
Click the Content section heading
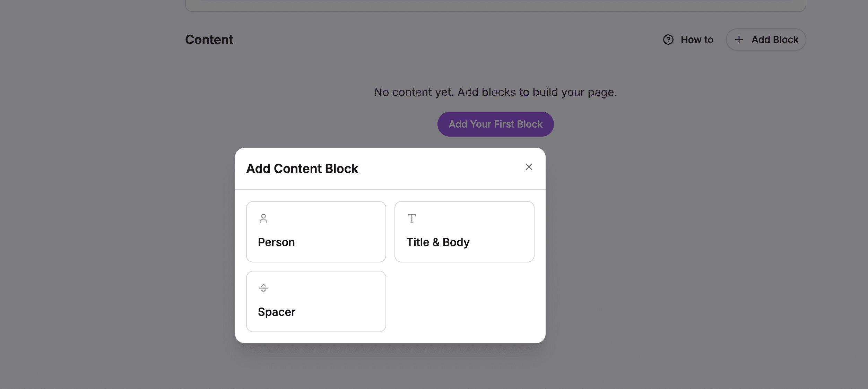pyautogui.click(x=209, y=40)
